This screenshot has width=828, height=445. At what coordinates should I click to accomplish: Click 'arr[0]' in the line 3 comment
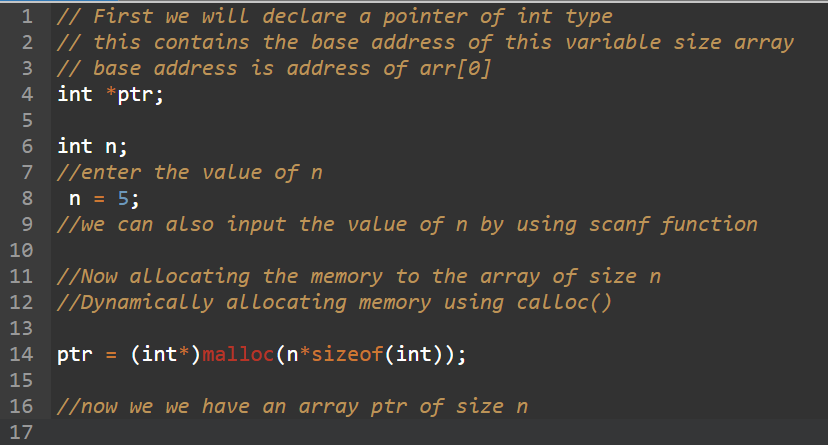coord(455,69)
